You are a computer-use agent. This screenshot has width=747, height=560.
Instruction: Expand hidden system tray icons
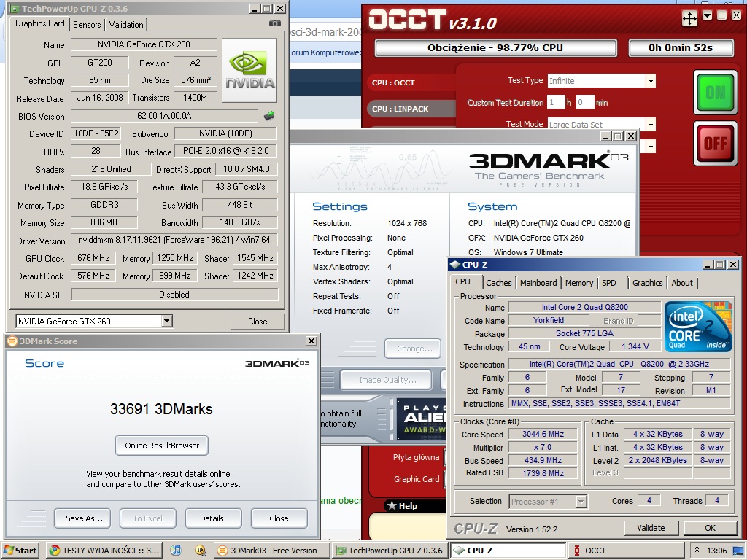click(x=697, y=551)
